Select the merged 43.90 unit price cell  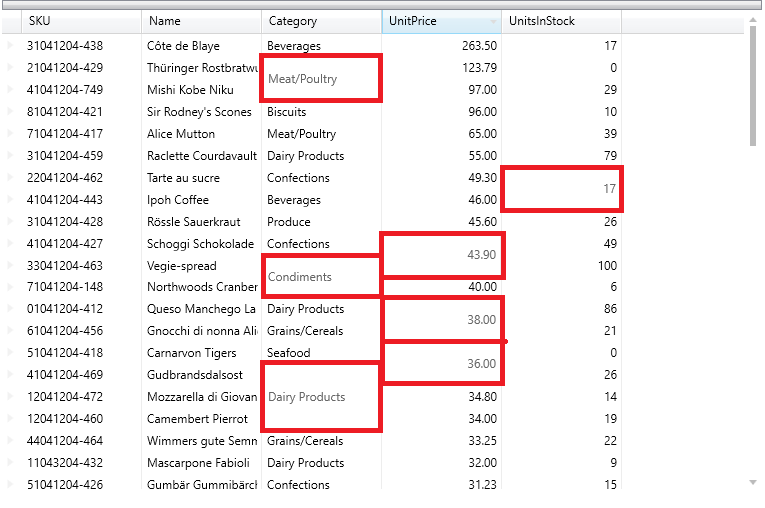(442, 255)
